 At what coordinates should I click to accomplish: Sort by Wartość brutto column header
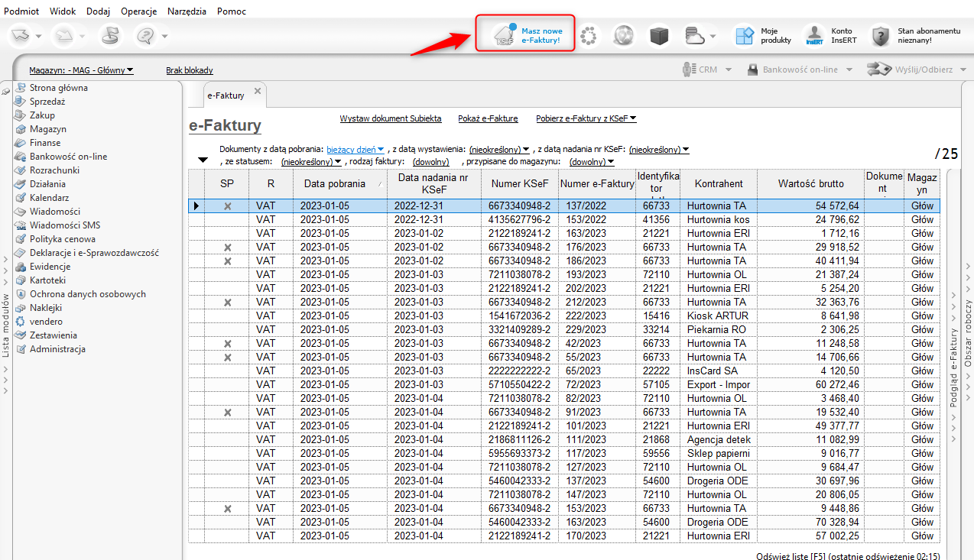(810, 183)
